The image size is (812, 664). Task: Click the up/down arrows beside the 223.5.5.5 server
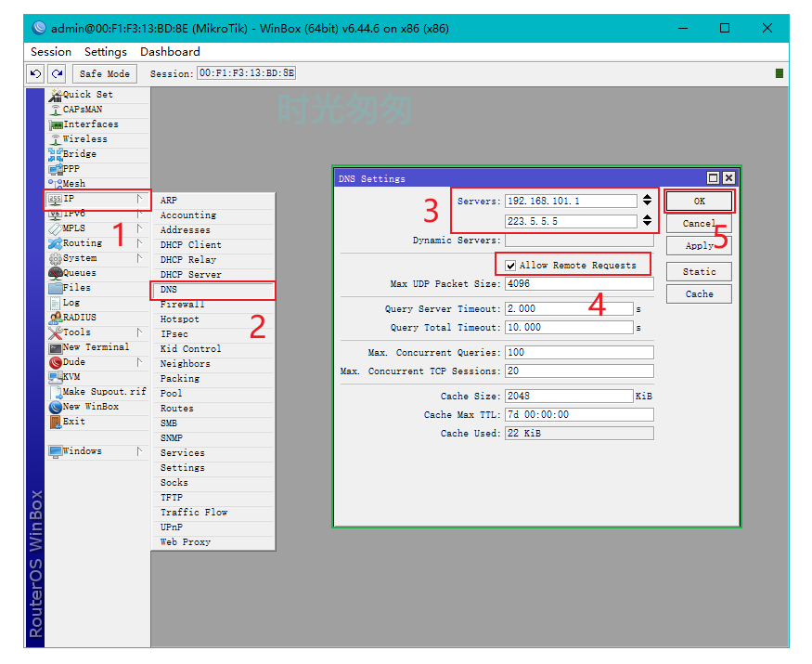pos(647,221)
